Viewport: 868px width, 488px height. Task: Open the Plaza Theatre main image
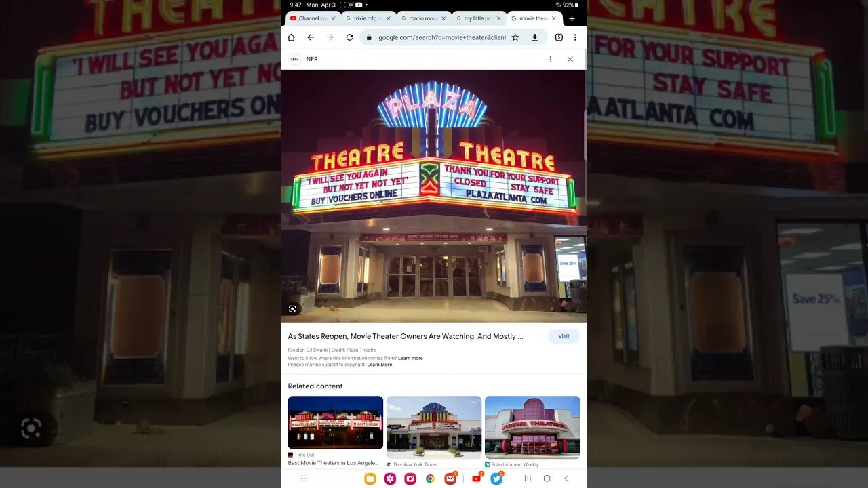pos(434,196)
